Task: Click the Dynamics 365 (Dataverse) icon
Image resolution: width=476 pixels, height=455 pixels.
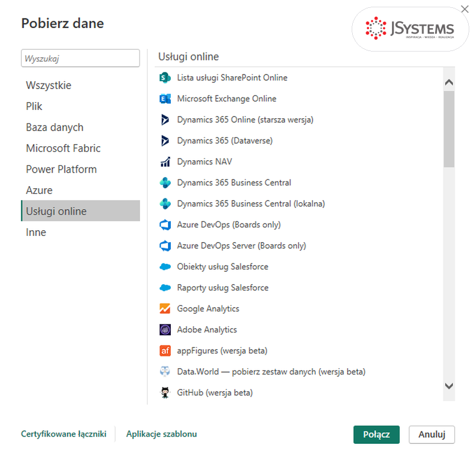Action: coord(165,141)
